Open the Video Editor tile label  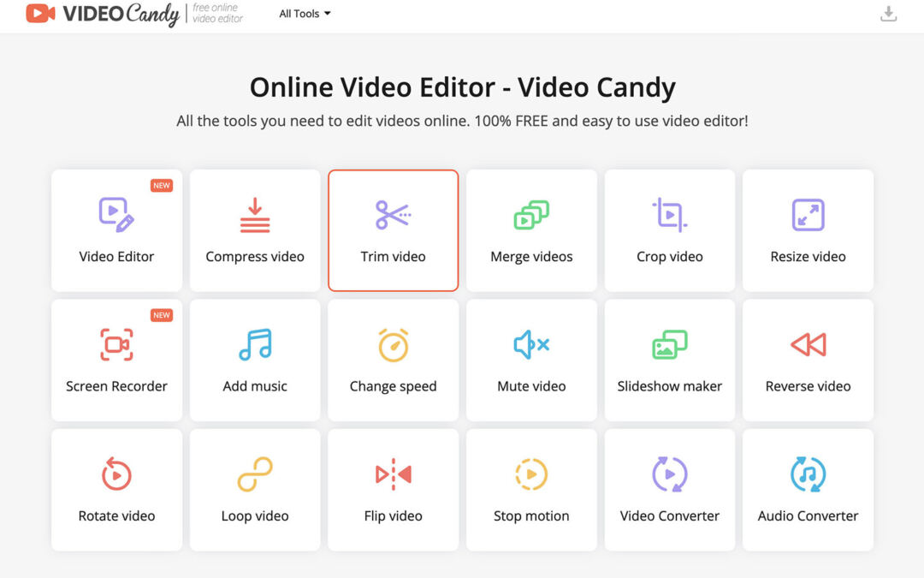tap(116, 256)
